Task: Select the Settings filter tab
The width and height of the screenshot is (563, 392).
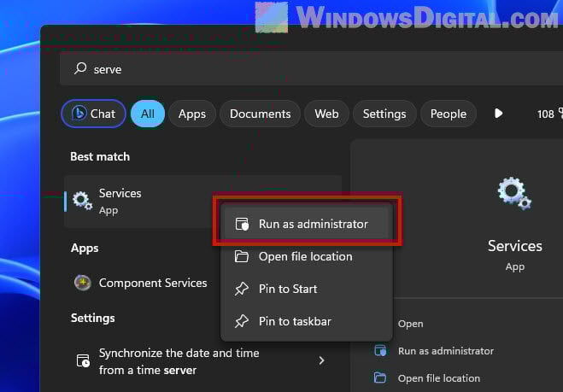Action: coord(384,114)
